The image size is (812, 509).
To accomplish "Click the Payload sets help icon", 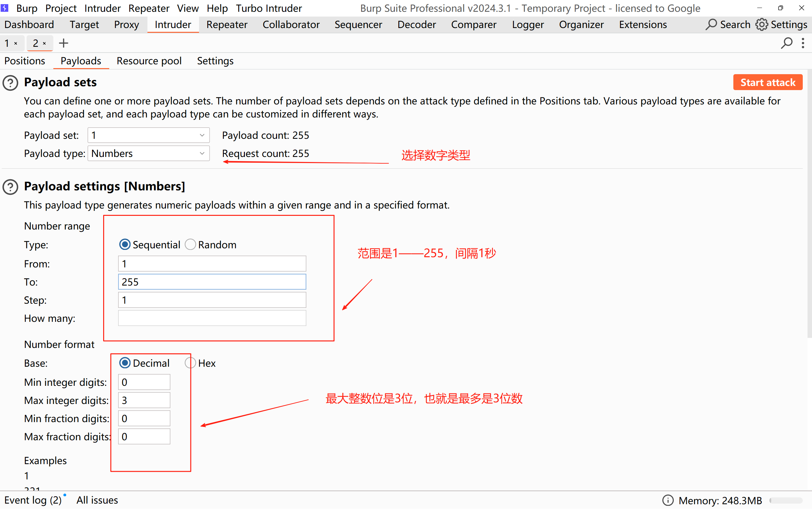I will tap(11, 83).
